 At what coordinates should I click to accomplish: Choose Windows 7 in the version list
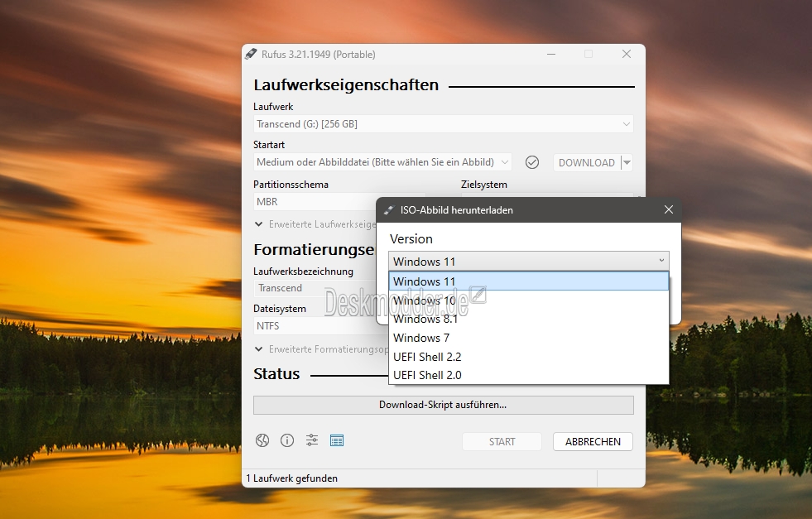529,338
